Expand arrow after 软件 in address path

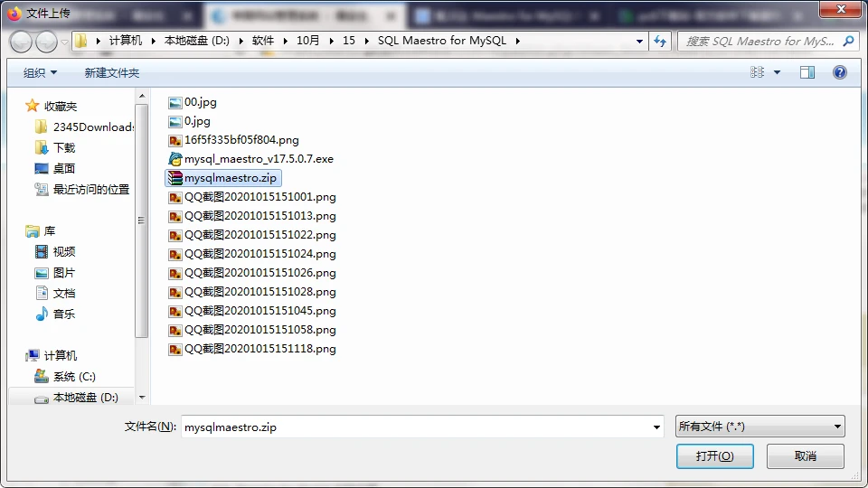[285, 41]
